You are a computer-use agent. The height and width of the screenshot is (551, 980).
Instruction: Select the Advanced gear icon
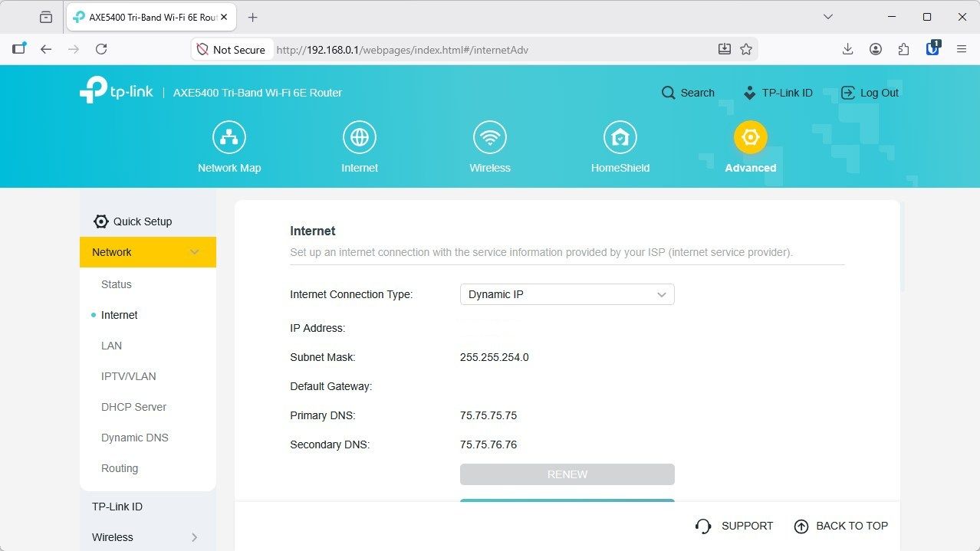click(751, 137)
